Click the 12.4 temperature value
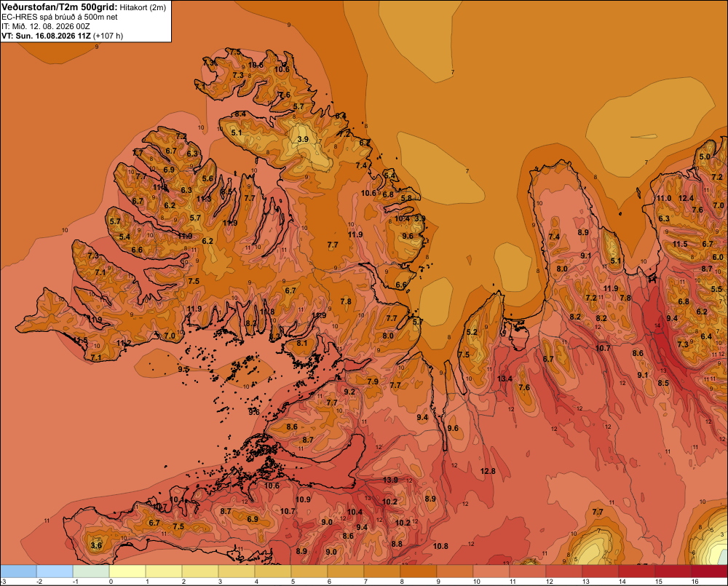Screen dimensions: 728x586 (x=687, y=198)
